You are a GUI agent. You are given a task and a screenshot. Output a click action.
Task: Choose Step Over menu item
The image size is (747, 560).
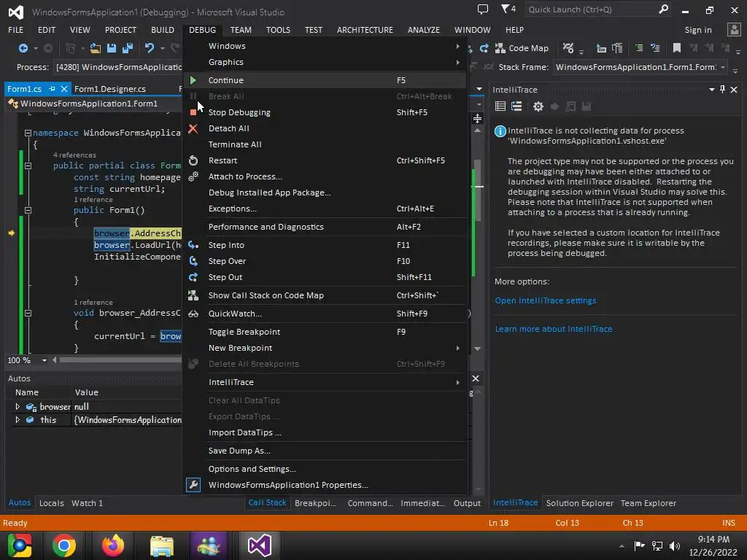tap(325, 262)
